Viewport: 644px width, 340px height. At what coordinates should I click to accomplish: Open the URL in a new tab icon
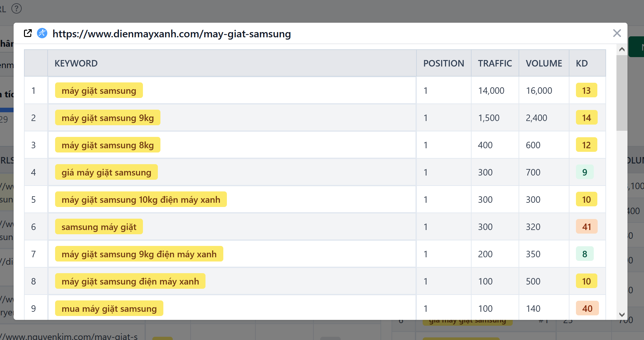point(28,33)
